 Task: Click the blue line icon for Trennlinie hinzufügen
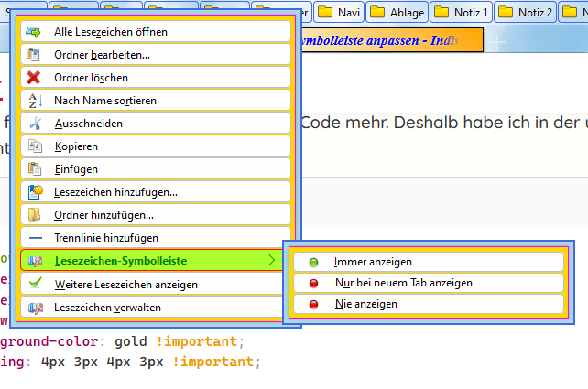(x=36, y=238)
